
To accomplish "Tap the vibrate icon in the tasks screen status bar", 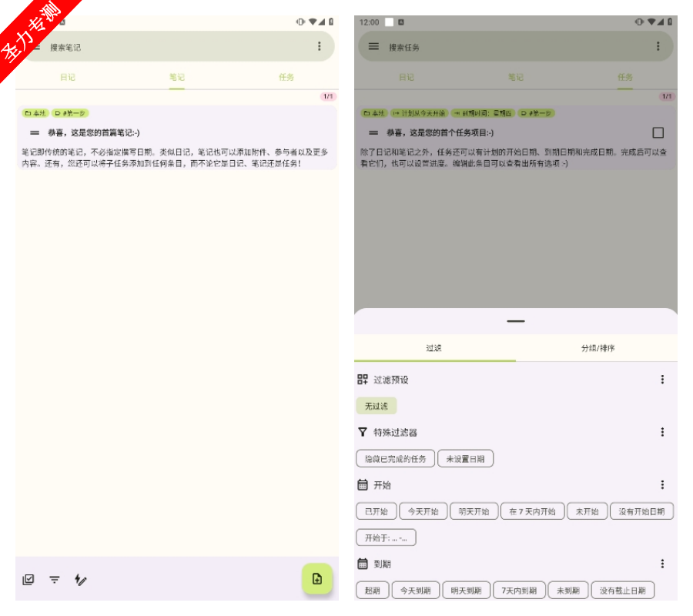I will pyautogui.click(x=639, y=22).
